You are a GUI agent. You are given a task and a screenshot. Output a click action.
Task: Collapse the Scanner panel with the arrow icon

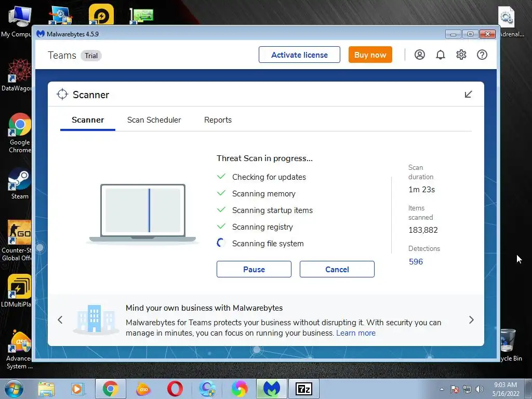click(468, 95)
